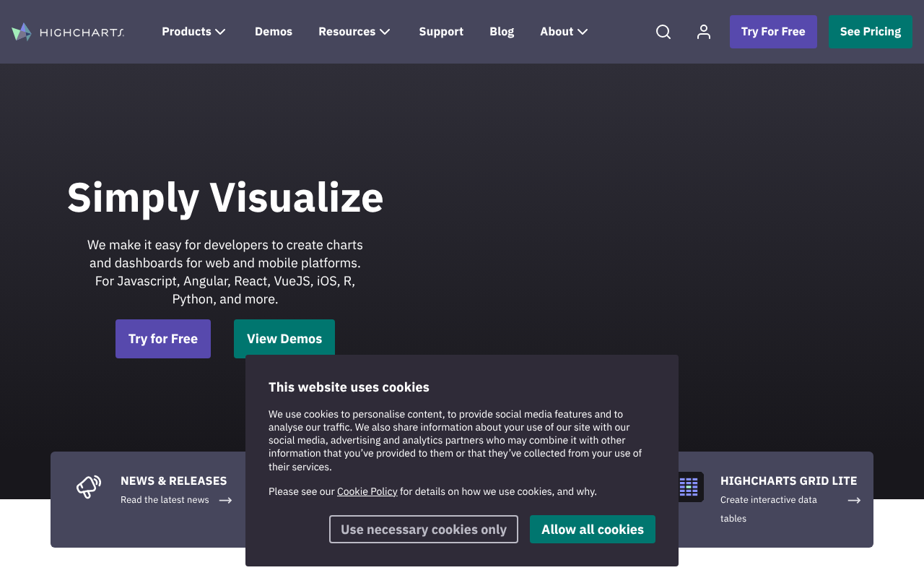Image resolution: width=924 pixels, height=578 pixels.
Task: Open the Cookie Policy link
Action: pos(367,491)
